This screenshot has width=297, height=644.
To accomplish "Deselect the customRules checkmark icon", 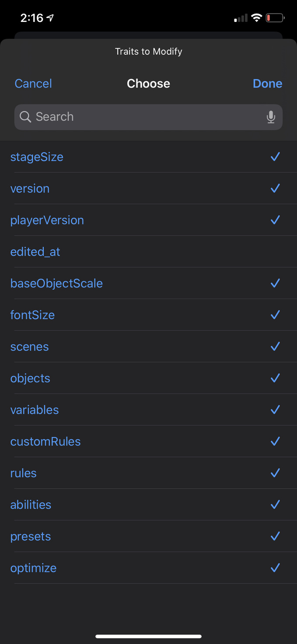I will pyautogui.click(x=275, y=441).
